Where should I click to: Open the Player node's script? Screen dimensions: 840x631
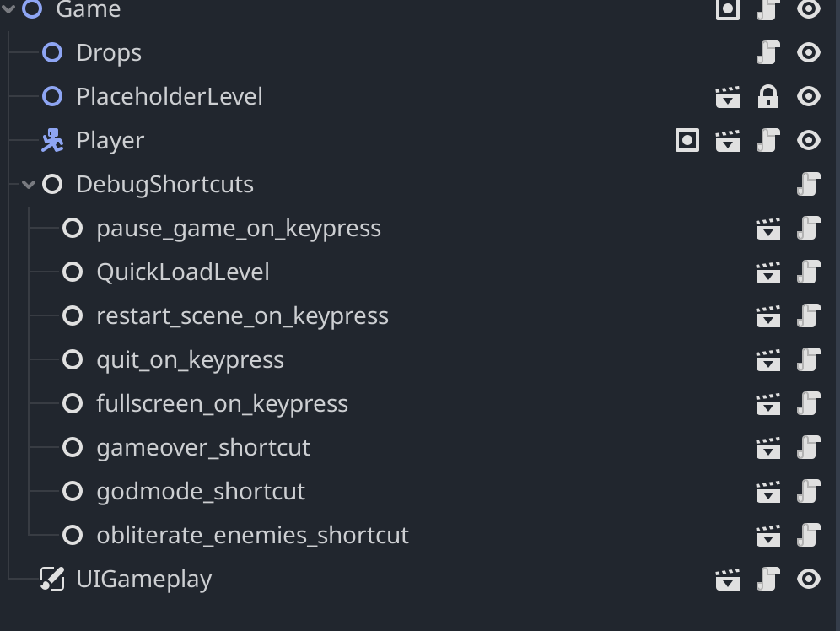[767, 140]
